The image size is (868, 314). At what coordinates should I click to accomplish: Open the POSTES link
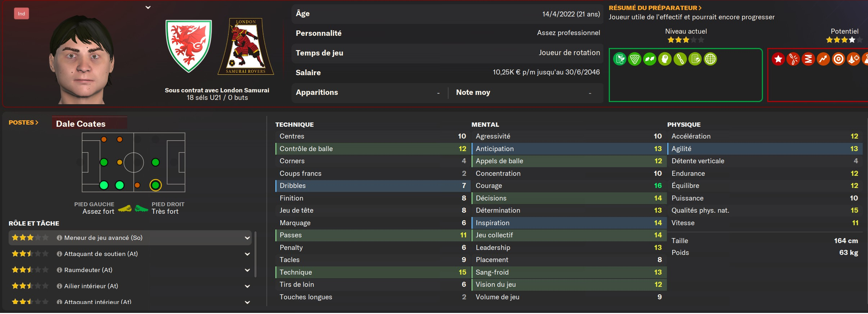click(23, 122)
